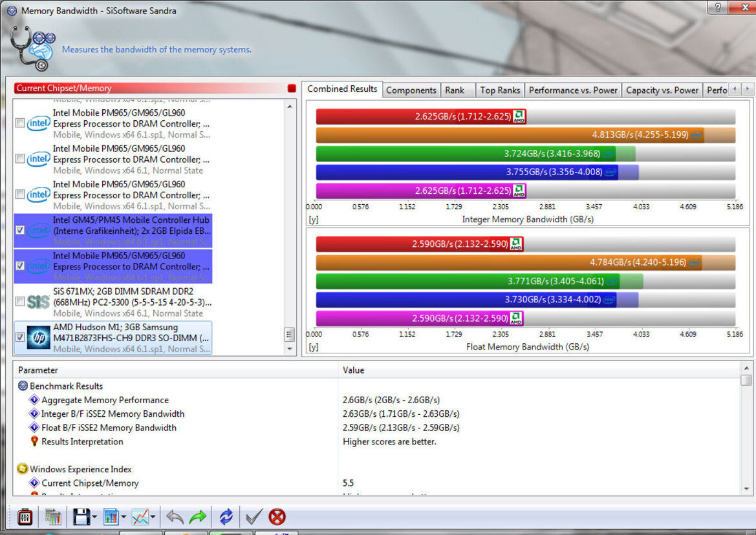Click diamond icon beside Aggregate Memory Performance
The height and width of the screenshot is (535, 756).
(34, 400)
